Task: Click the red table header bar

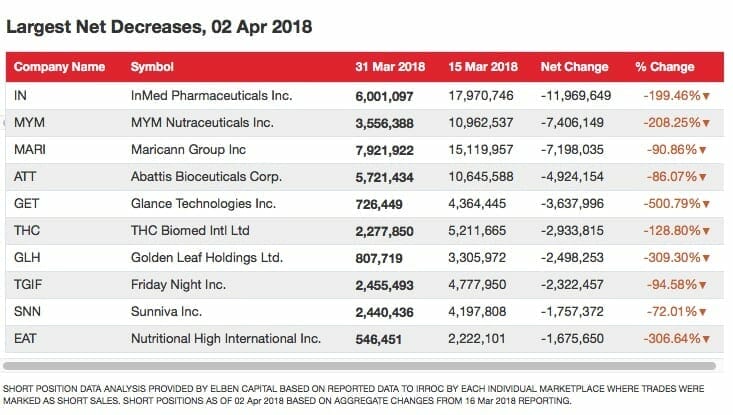Action: 365,67
